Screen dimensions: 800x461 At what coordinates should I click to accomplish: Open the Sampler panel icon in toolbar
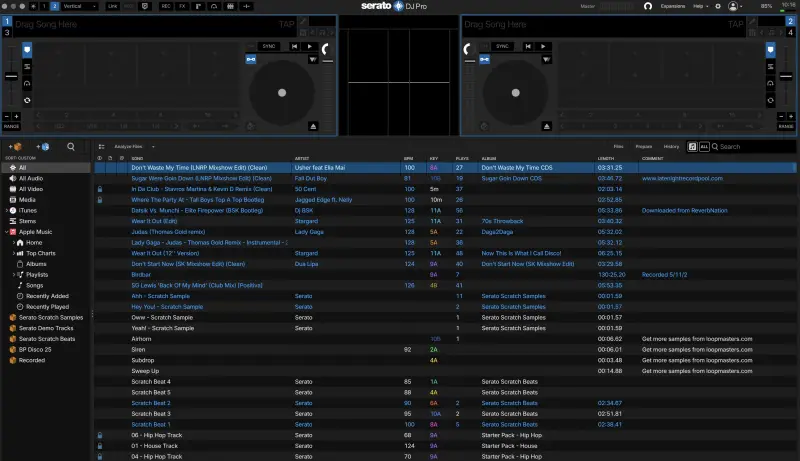(231, 6)
